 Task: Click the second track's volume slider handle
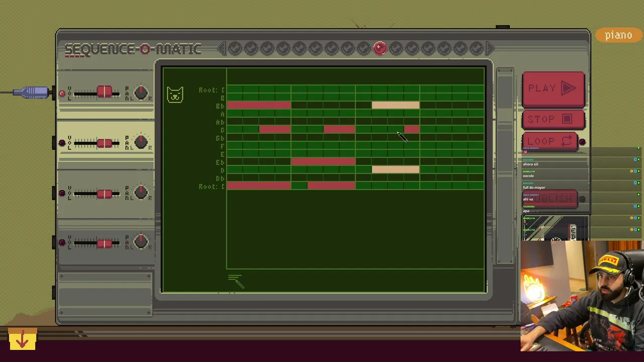coord(105,143)
